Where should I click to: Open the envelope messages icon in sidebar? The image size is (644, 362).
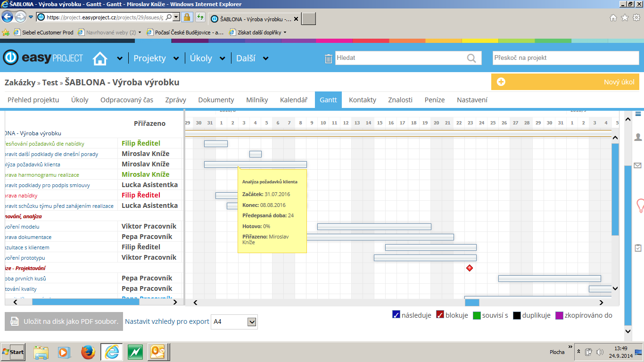tap(638, 165)
